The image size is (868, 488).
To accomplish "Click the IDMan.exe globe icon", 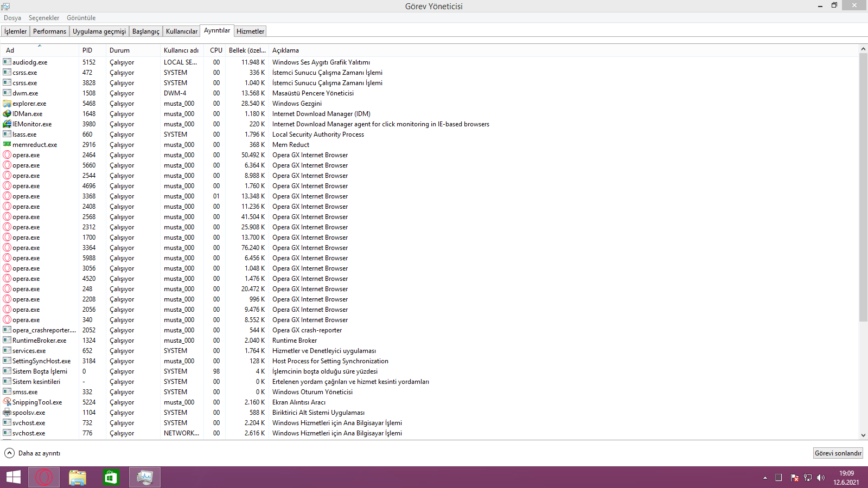I will 7,113.
